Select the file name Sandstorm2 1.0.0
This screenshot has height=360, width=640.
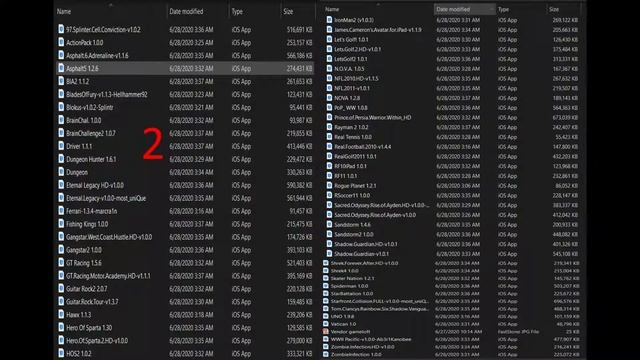pyautogui.click(x=354, y=234)
